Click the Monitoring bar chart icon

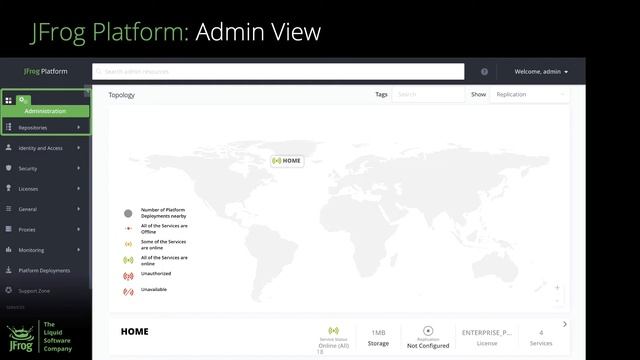tap(9, 249)
